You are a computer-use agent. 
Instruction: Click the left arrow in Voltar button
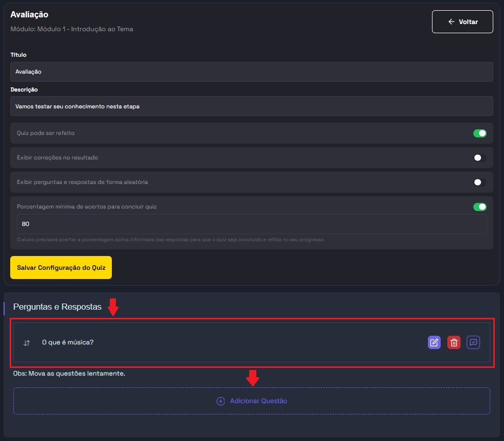[451, 22]
